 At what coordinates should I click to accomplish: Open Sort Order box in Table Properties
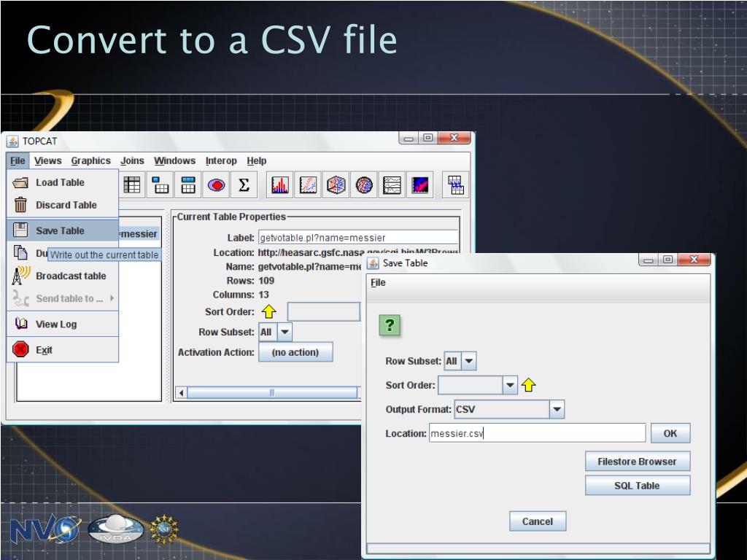323,312
